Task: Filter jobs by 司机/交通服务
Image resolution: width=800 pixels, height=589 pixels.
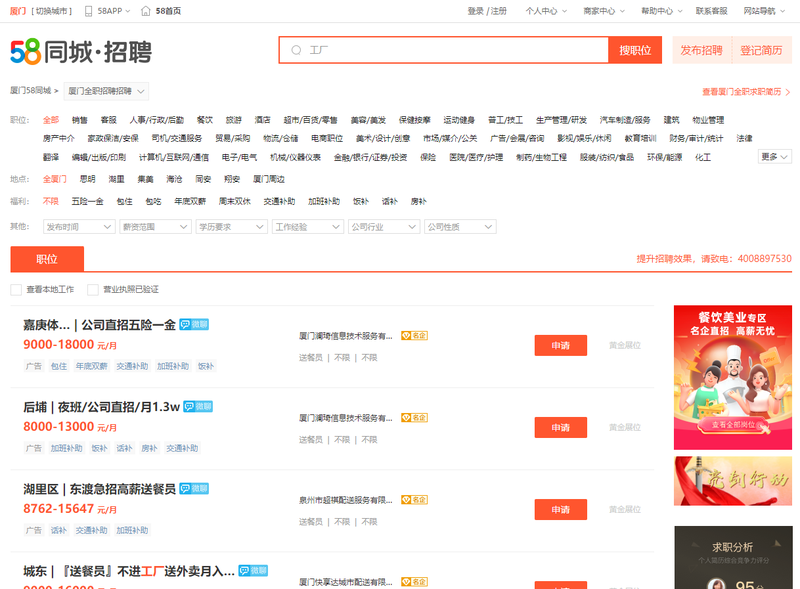Action: [x=177, y=138]
